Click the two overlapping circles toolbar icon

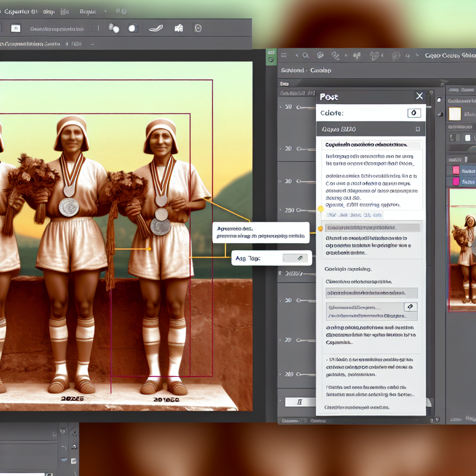coord(113,28)
